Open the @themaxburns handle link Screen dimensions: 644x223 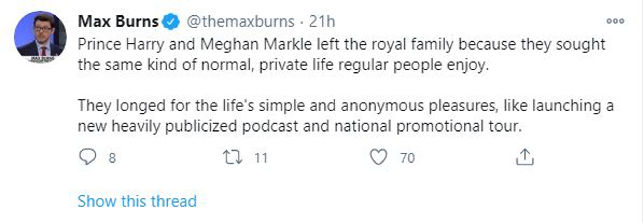(240, 21)
